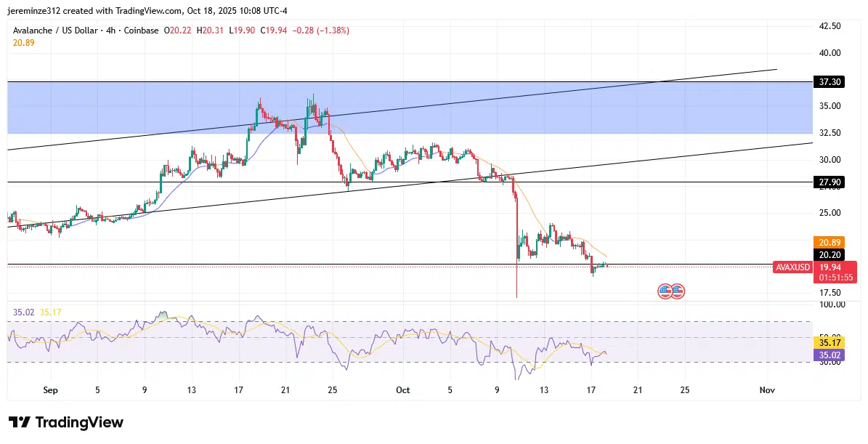This screenshot has width=868, height=444.
Task: Click the Nov label on time axis
Action: (767, 390)
